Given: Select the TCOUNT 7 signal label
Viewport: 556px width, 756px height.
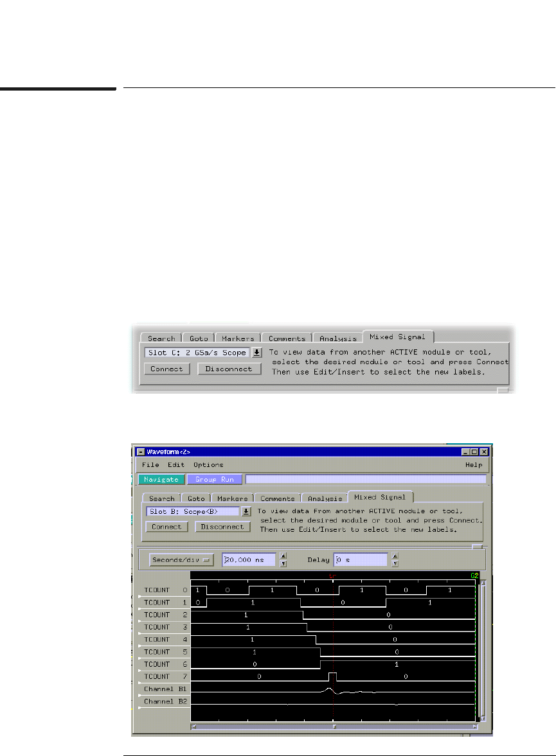Looking at the screenshot, I should point(165,676).
